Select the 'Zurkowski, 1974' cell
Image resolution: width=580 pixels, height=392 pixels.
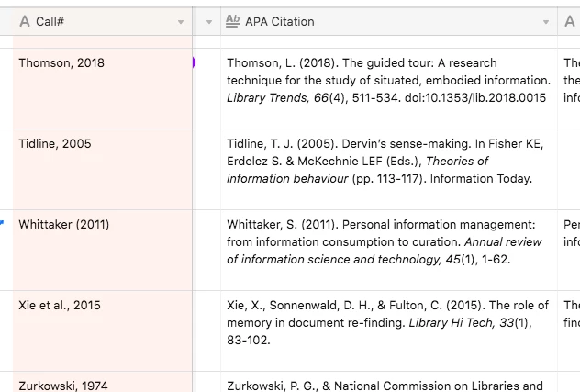[103, 382]
